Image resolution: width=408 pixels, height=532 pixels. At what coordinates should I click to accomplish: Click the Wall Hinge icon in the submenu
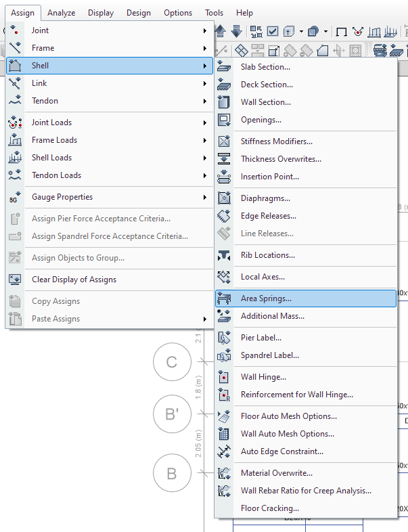(x=225, y=377)
